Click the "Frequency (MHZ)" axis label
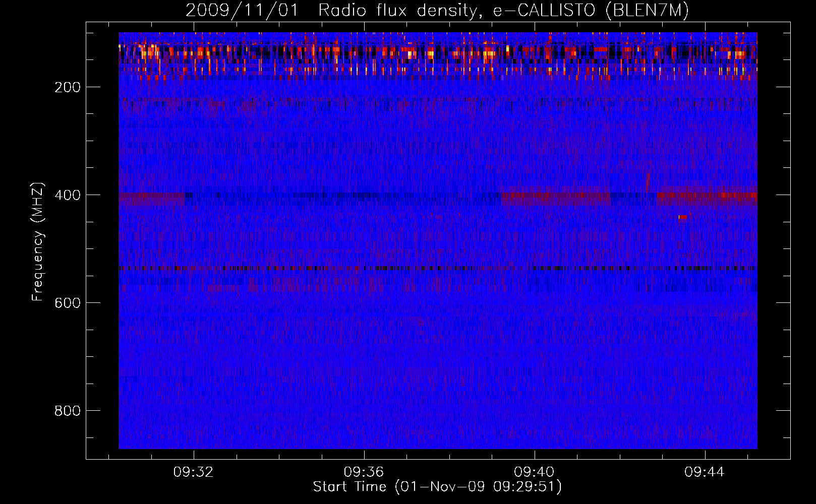This screenshot has width=816, height=504. click(38, 241)
